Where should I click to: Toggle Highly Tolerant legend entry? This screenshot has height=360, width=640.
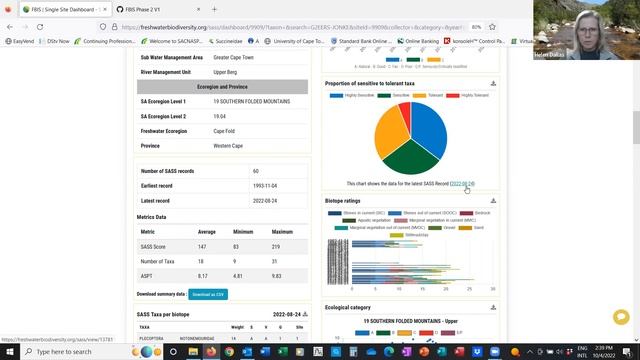[x=467, y=96]
